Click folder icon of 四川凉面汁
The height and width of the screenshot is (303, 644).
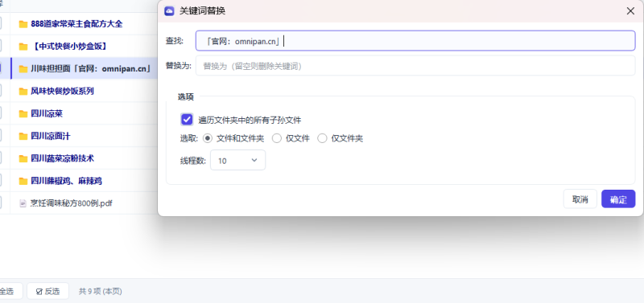[x=23, y=136]
